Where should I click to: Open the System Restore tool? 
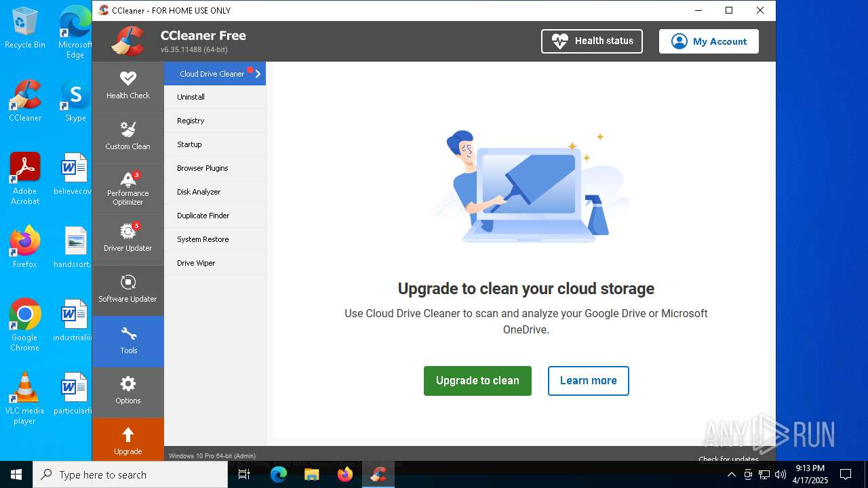pos(215,239)
